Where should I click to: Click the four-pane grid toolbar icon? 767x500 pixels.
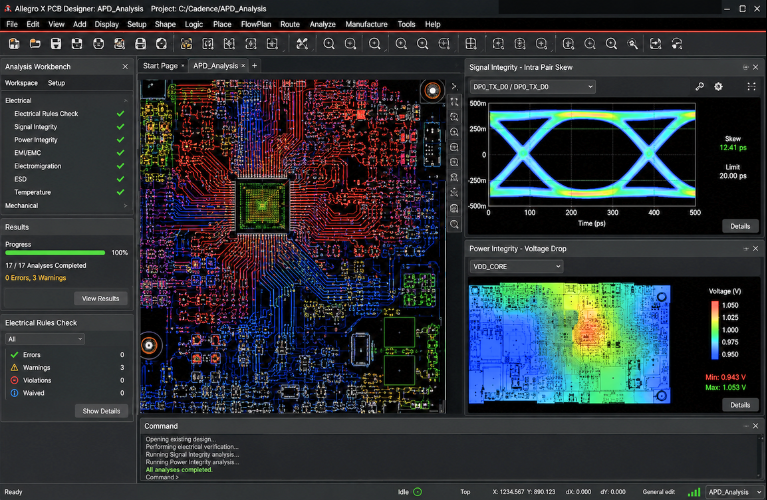tap(471, 44)
